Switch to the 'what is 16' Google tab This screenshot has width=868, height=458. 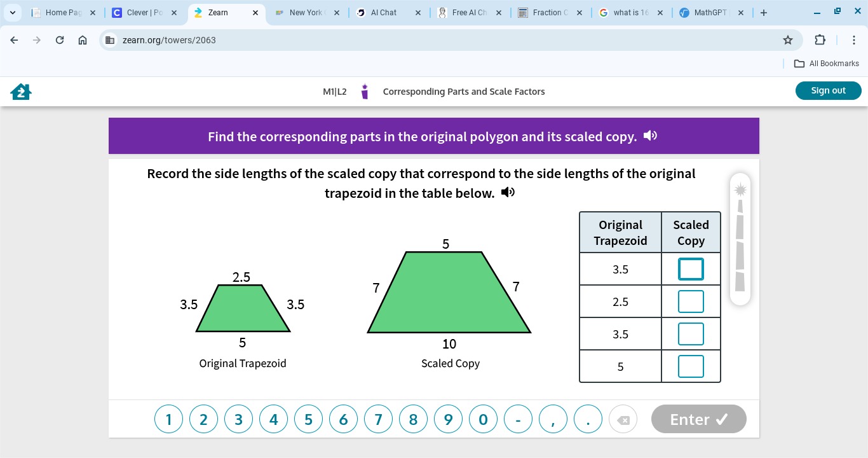click(x=632, y=13)
